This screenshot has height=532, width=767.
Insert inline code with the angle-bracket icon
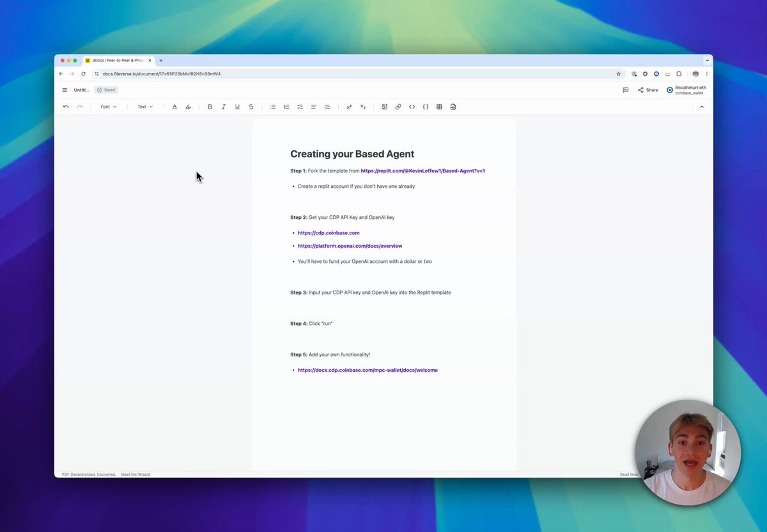(412, 107)
